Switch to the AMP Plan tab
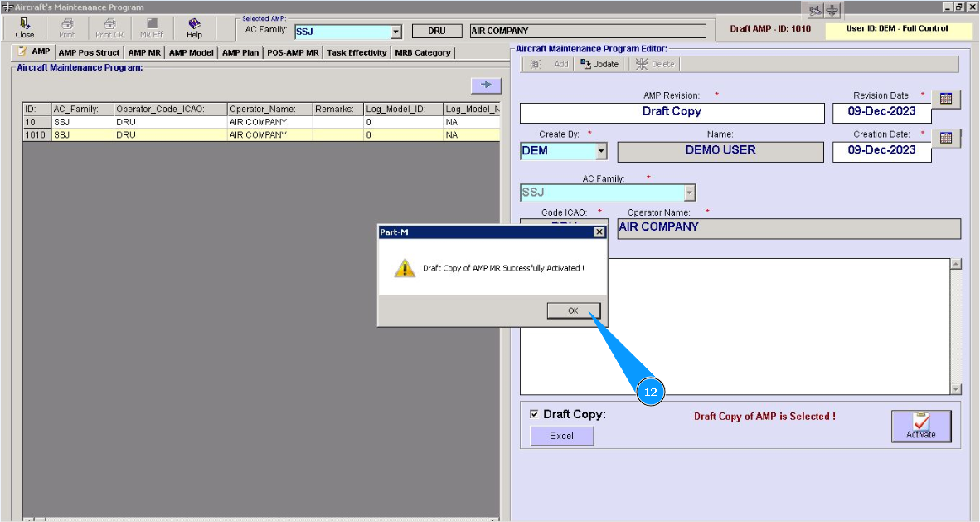 pyautogui.click(x=240, y=52)
